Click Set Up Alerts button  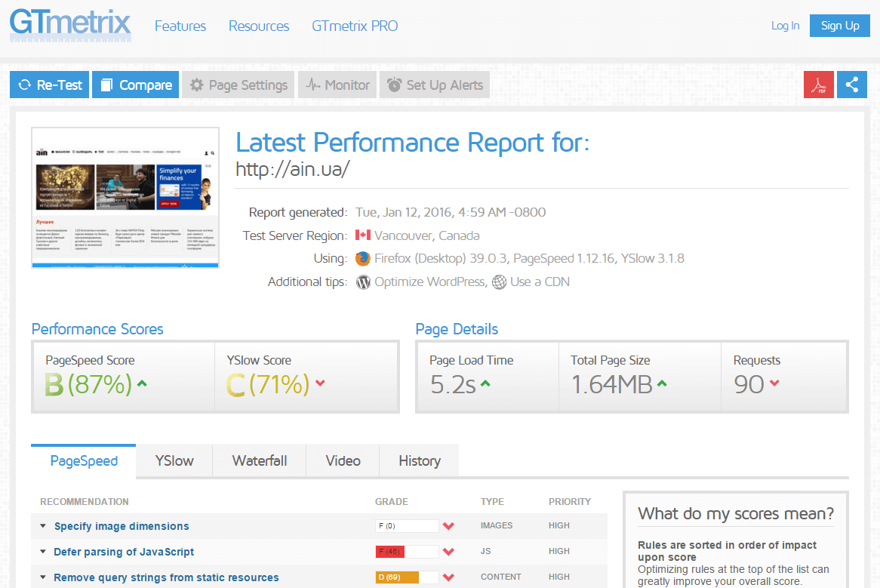point(435,85)
